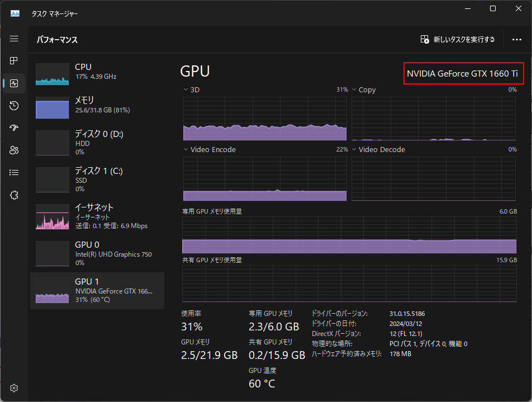Click the GPU 1 purple mini graph thumbnail

pyautogui.click(x=53, y=291)
